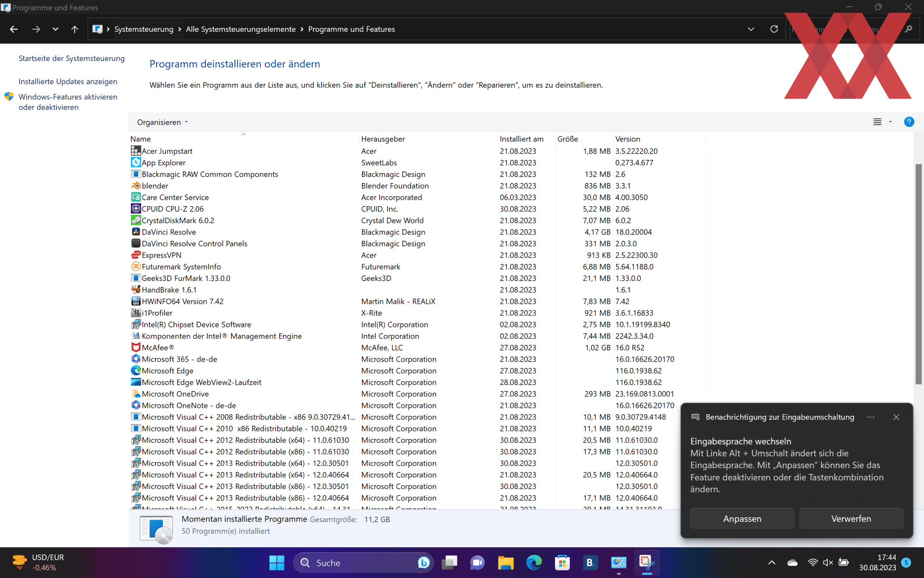Show hidden tray icons chevron
This screenshot has width=924, height=578.
[x=771, y=563]
